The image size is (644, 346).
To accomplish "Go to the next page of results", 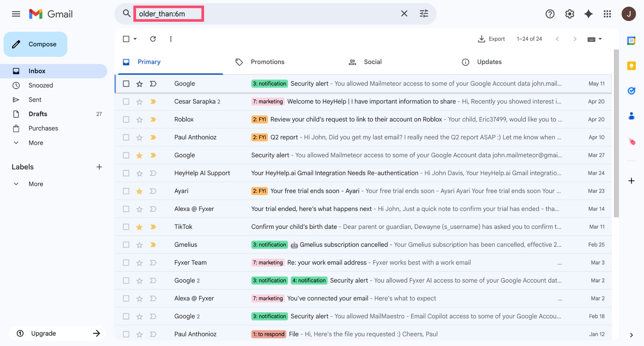I will coord(575,39).
